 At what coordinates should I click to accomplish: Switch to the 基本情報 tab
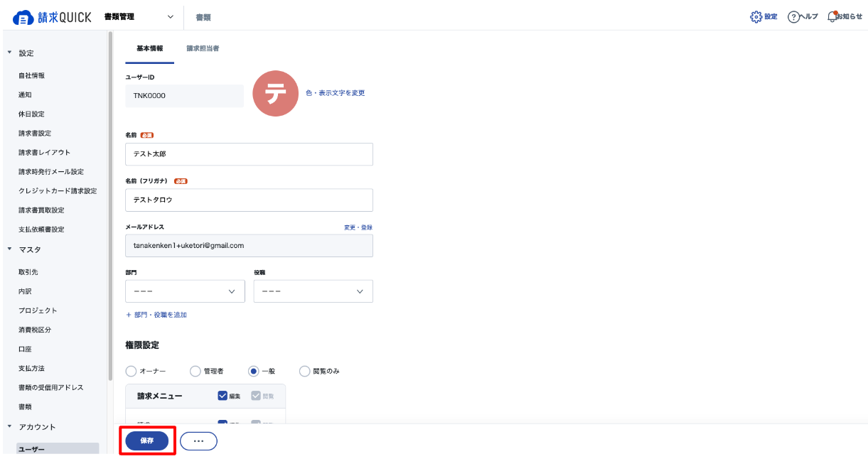(149, 48)
